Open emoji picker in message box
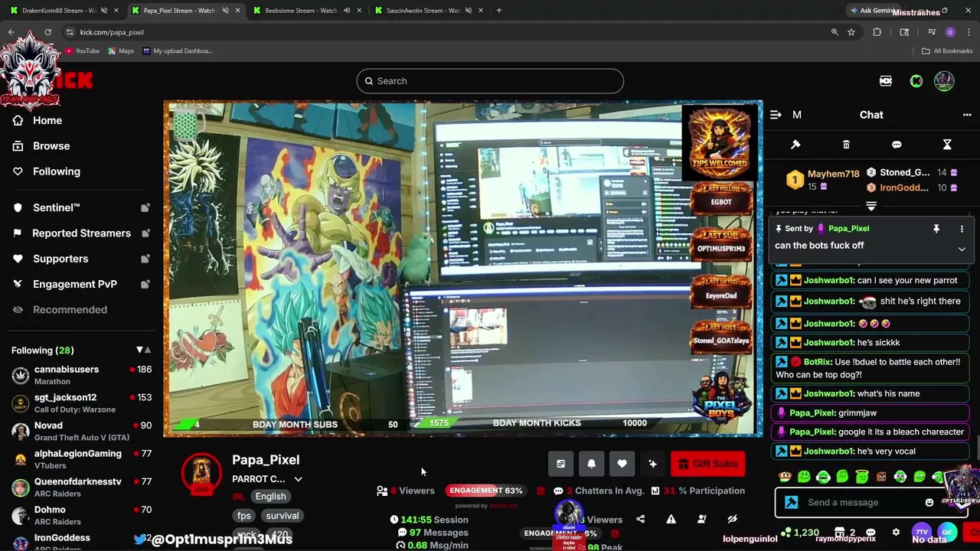This screenshot has width=980, height=551. click(929, 503)
